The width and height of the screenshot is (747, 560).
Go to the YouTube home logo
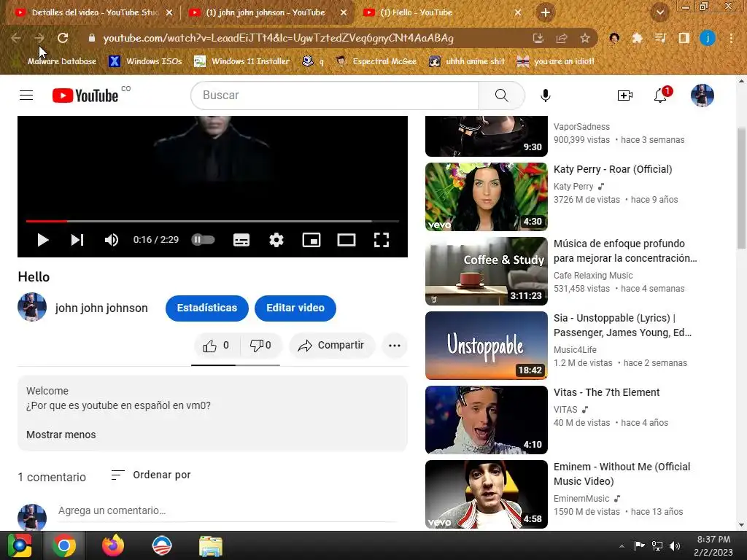pos(85,96)
